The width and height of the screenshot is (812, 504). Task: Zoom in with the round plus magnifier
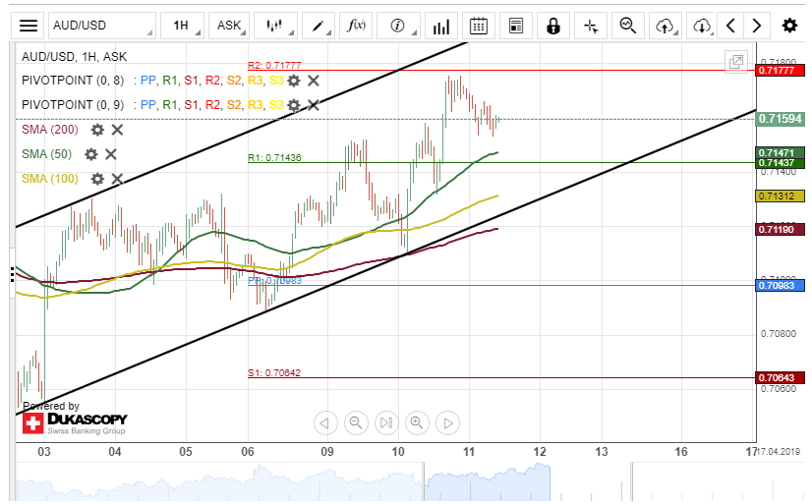pyautogui.click(x=417, y=423)
